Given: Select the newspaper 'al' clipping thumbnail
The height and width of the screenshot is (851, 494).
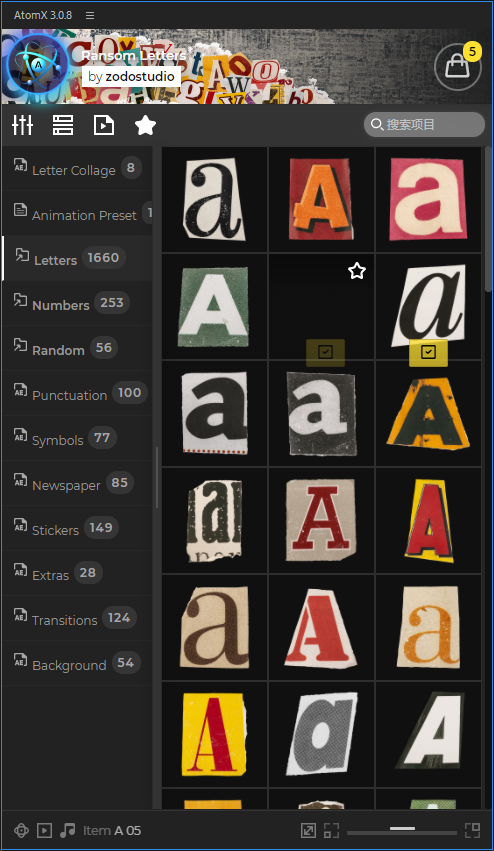Looking at the screenshot, I should click(214, 520).
